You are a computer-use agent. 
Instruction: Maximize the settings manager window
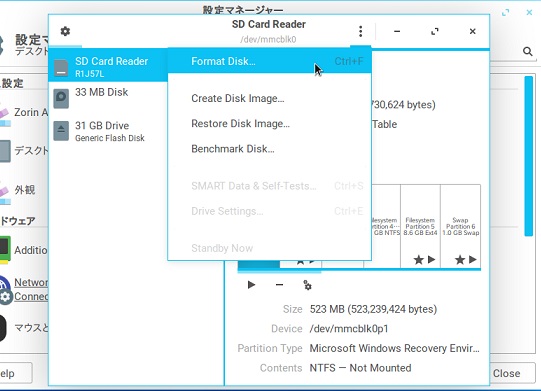tap(505, 13)
